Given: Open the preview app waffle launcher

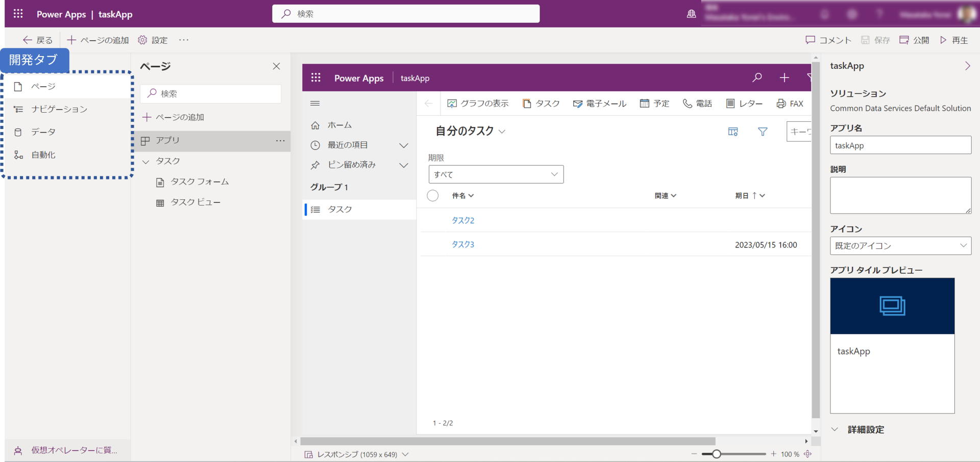Looking at the screenshot, I should click(316, 78).
